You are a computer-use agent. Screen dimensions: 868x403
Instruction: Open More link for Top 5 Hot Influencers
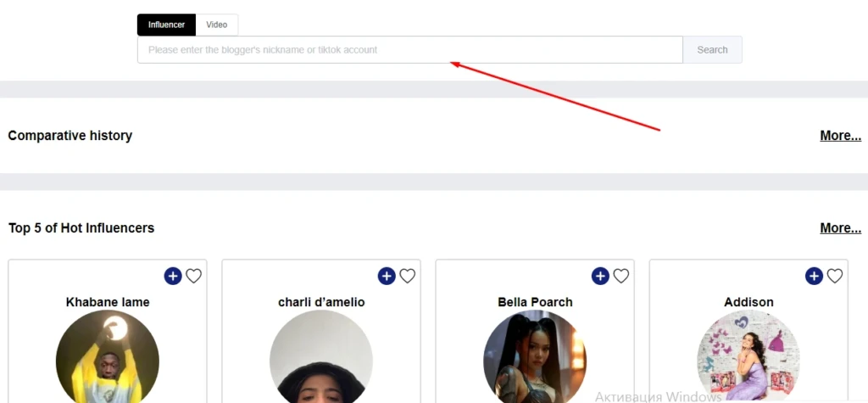(840, 228)
